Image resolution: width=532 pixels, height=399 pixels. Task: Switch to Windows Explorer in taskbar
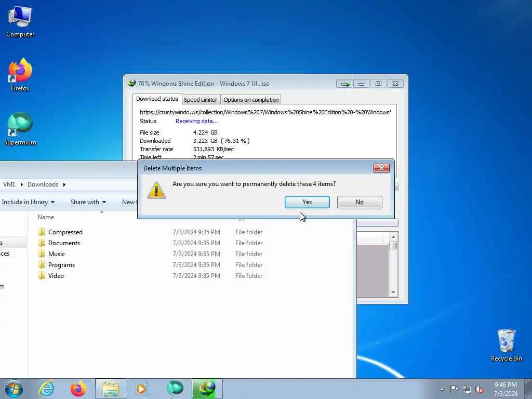point(111,389)
